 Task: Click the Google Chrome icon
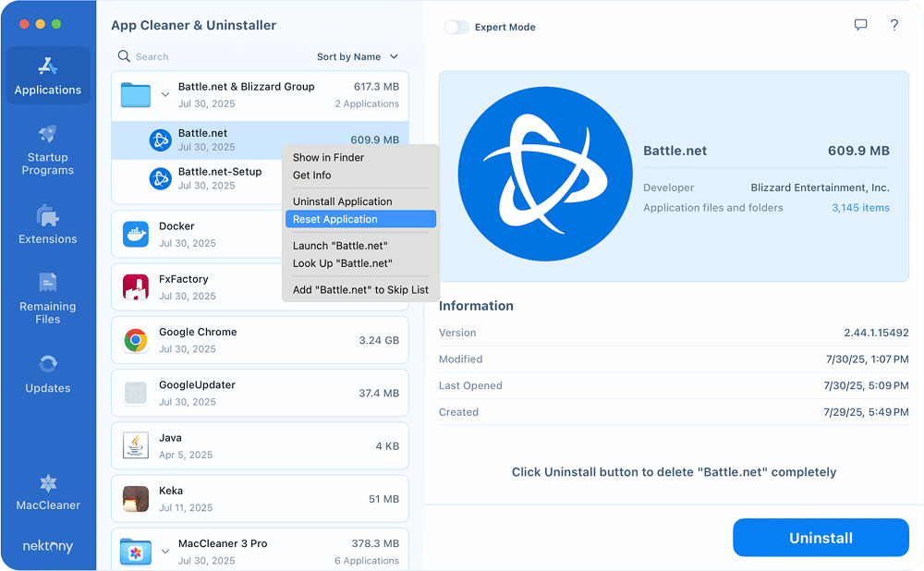coord(136,340)
